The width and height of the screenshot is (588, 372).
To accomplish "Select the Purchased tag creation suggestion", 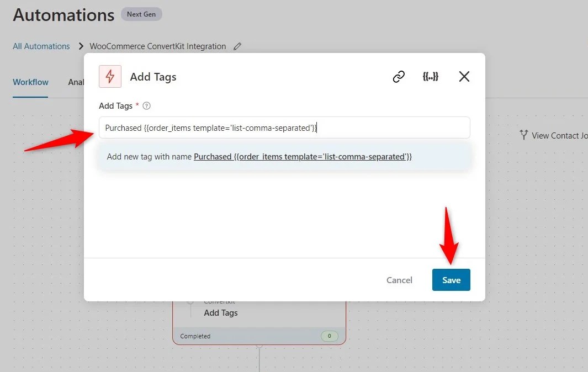I will click(284, 156).
